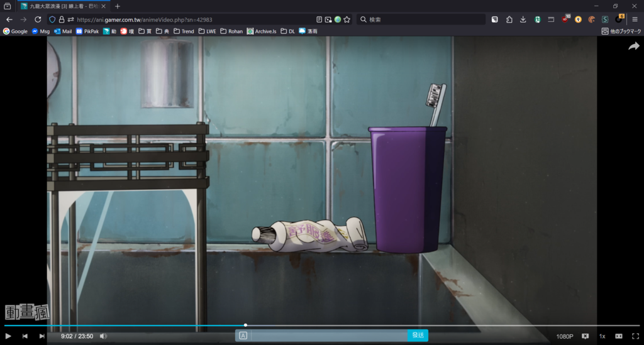Click the green S extension icon

pos(605,19)
